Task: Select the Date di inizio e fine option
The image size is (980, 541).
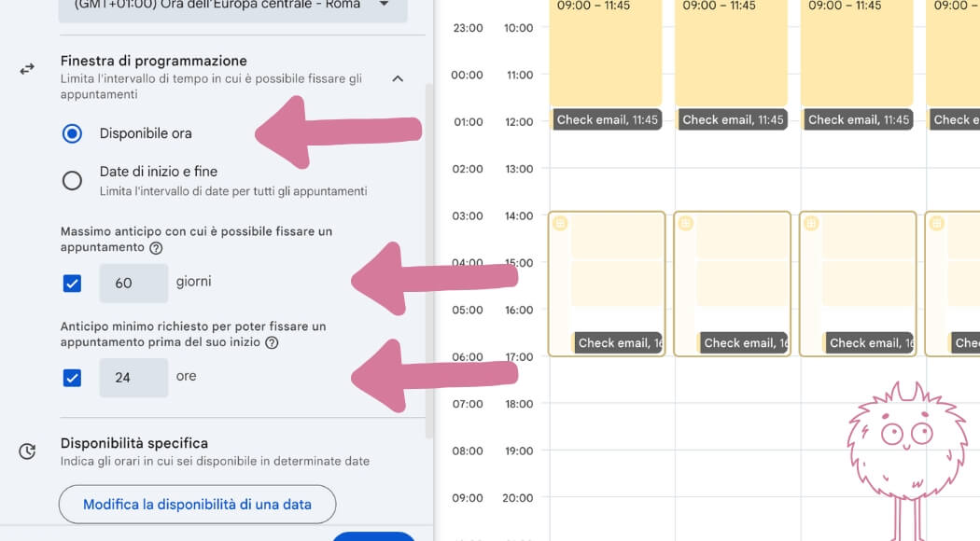Action: coord(72,181)
